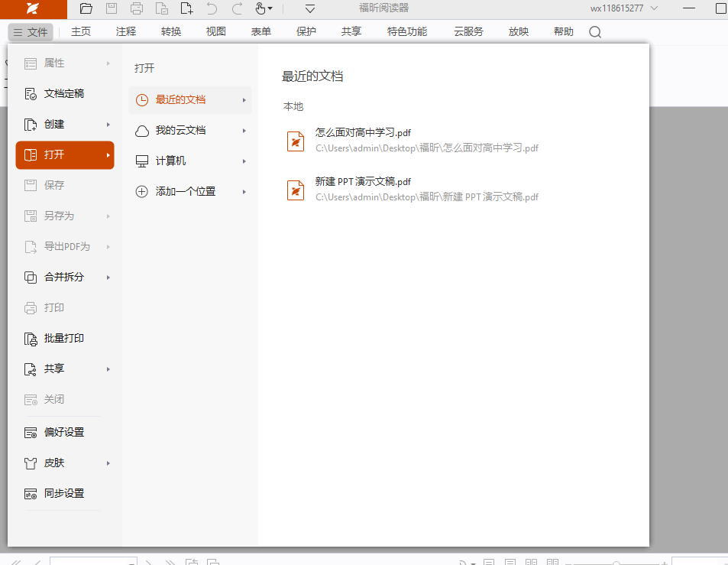
Task: Switch to the 云服务 tab
Action: [468, 31]
